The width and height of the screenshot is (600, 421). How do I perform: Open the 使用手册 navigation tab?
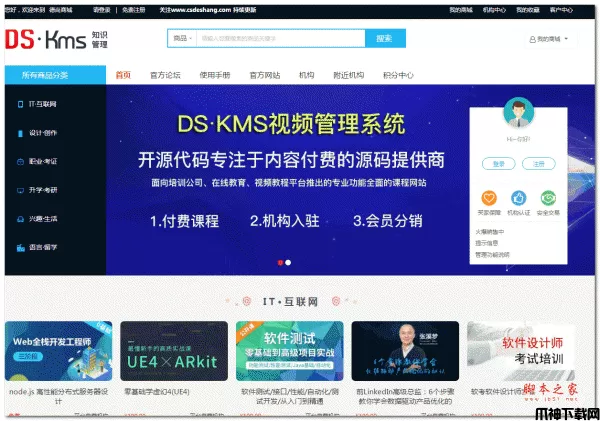(x=215, y=75)
